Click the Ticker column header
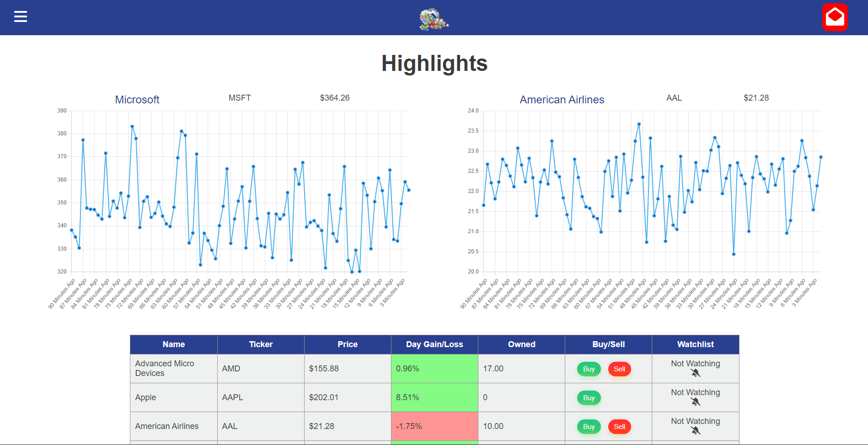The width and height of the screenshot is (868, 445). coord(261,344)
